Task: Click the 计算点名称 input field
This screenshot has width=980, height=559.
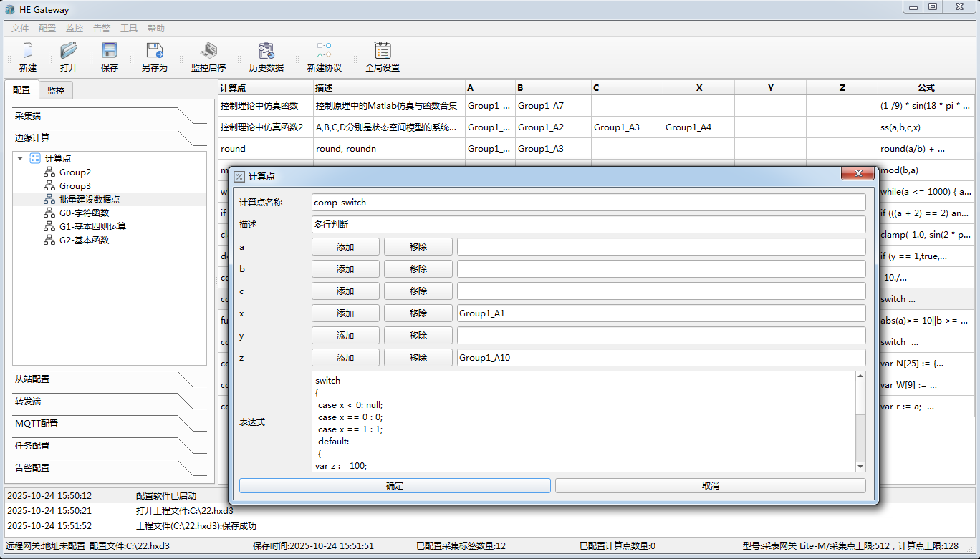Action: coord(588,203)
